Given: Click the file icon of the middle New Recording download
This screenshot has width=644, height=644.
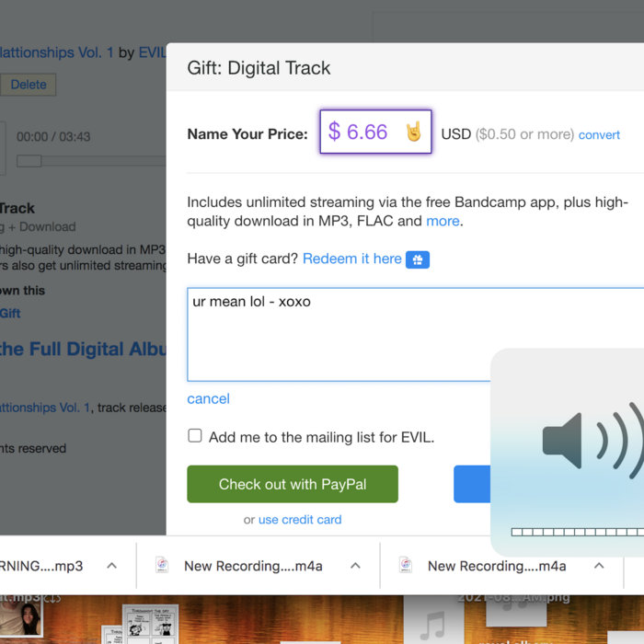Looking at the screenshot, I should tap(162, 566).
